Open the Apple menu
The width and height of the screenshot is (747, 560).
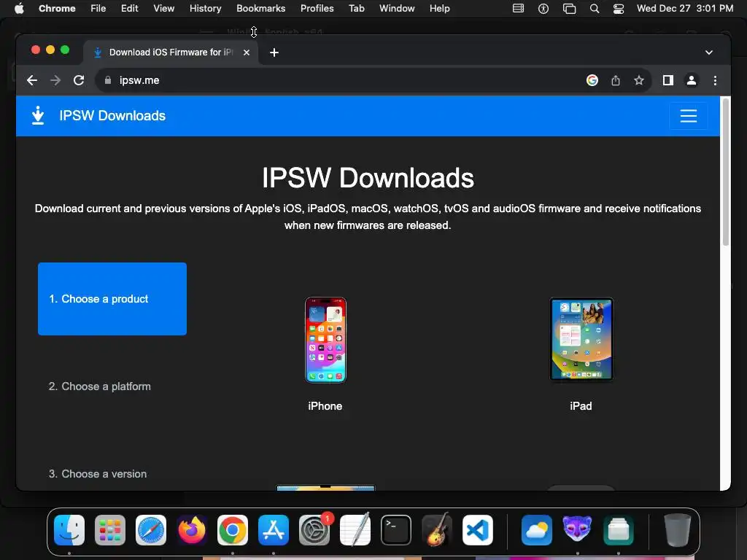point(19,9)
